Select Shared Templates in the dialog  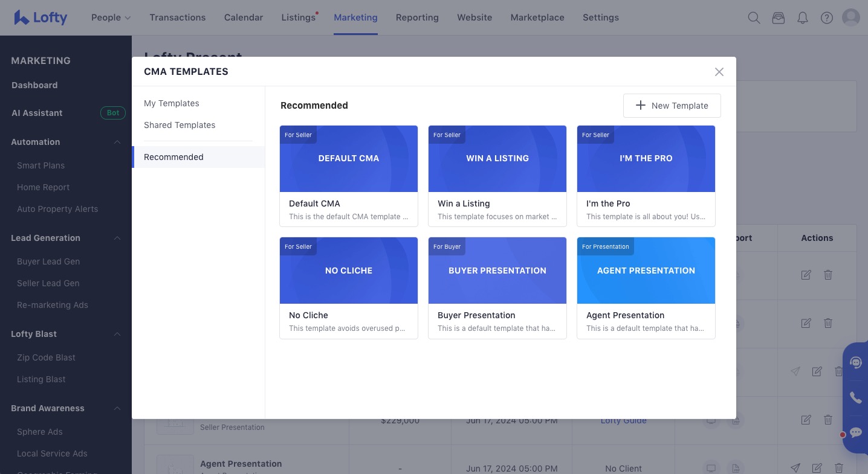point(180,125)
